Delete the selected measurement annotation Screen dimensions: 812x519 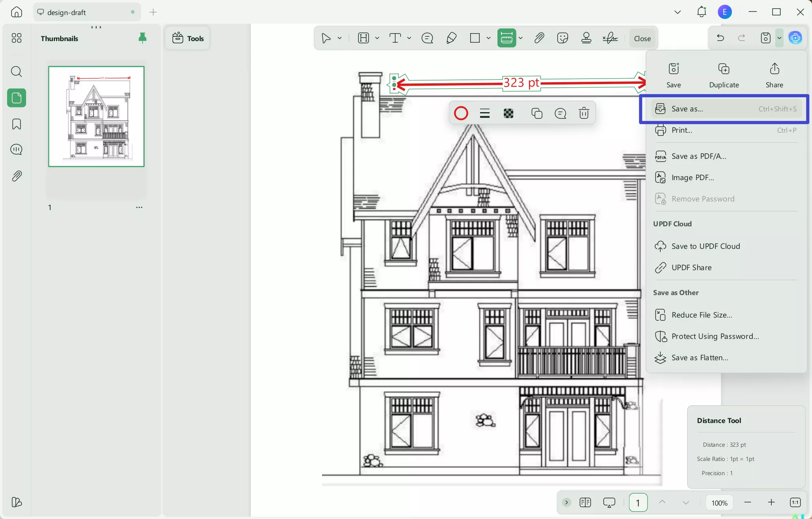(584, 114)
